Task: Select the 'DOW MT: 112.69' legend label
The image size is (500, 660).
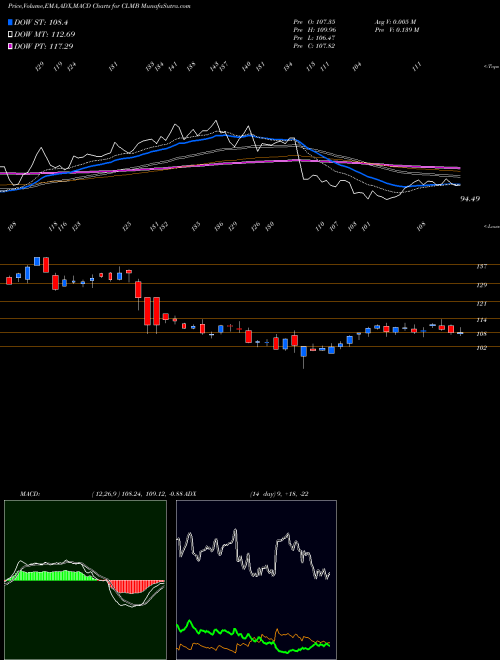Action: tap(45, 35)
